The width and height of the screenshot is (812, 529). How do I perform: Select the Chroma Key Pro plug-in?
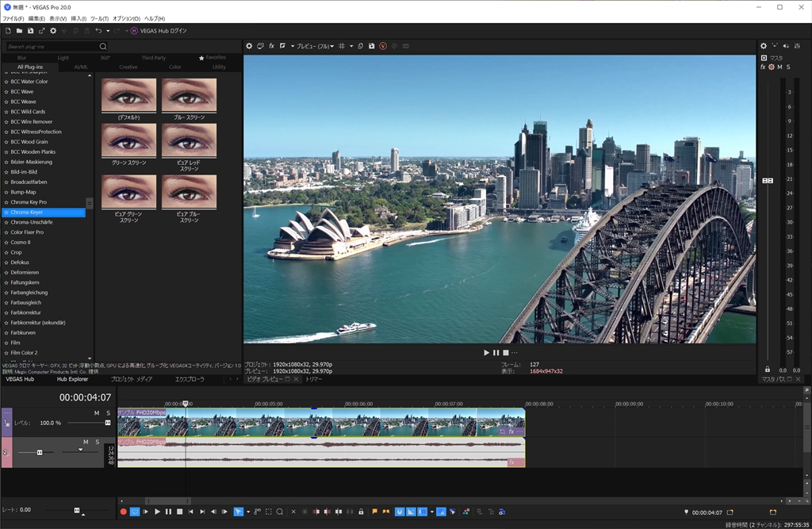pos(29,202)
